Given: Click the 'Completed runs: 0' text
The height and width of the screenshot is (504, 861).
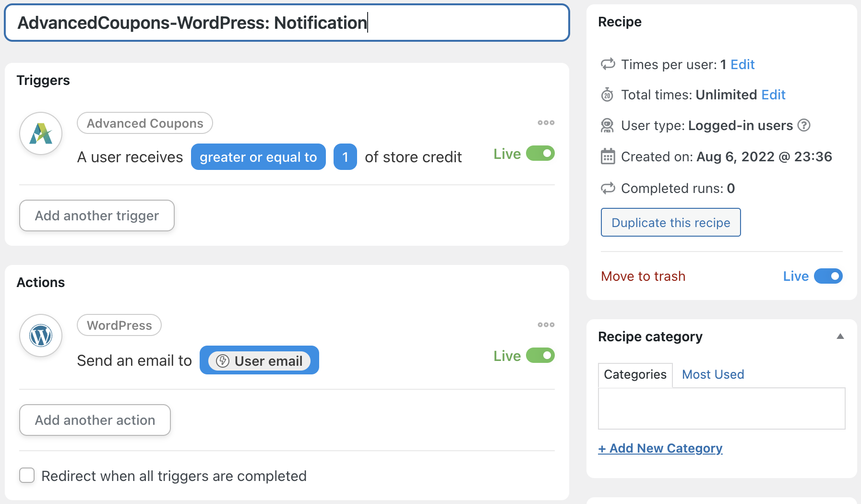Looking at the screenshot, I should click(x=678, y=188).
